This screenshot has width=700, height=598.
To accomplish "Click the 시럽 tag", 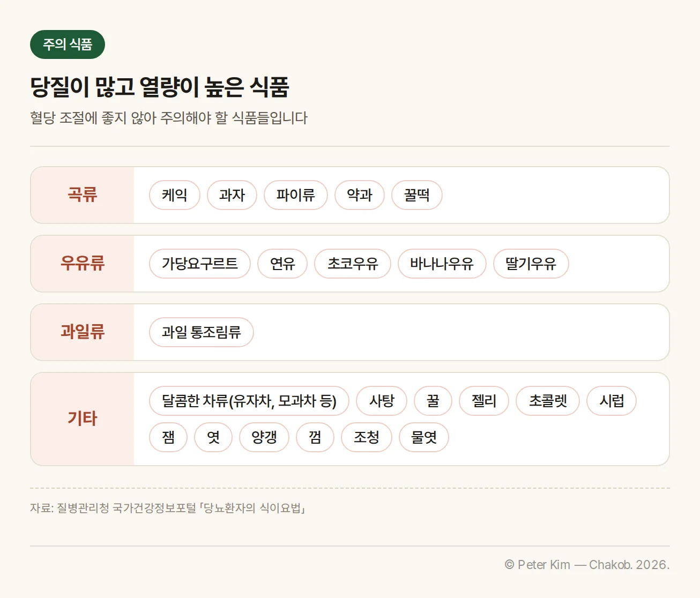I will point(612,401).
